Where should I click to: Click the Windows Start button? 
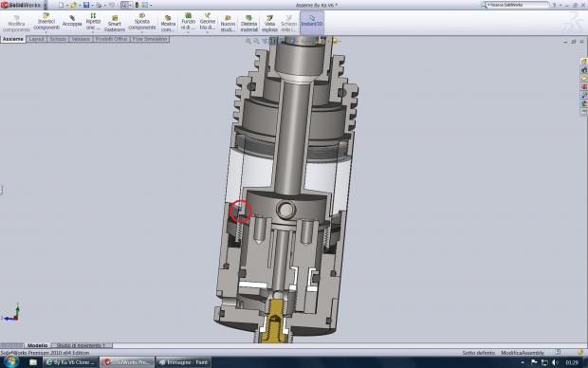coord(10,362)
